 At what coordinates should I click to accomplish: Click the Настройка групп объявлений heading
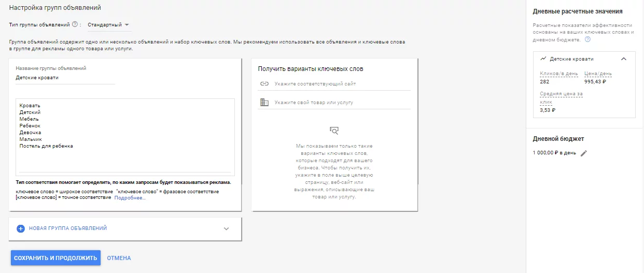click(55, 8)
